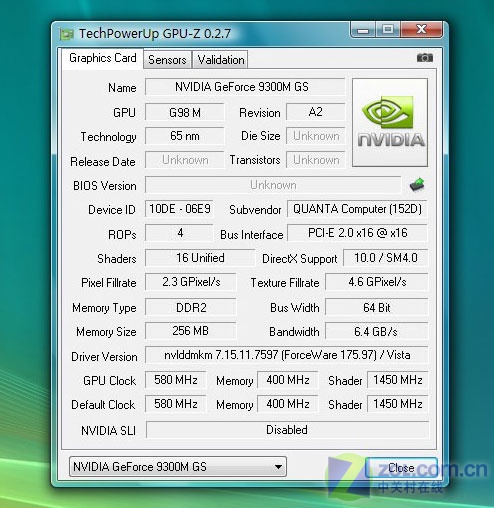Click the Shaders field 16 Unified
Image resolution: width=494 pixels, height=508 pixels.
[200, 258]
